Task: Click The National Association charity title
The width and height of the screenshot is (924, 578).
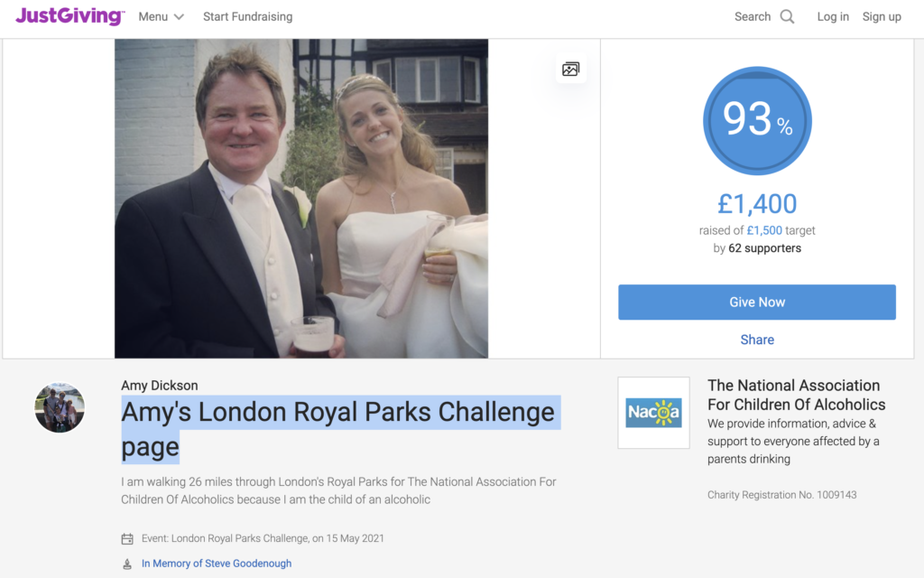Action: [796, 395]
